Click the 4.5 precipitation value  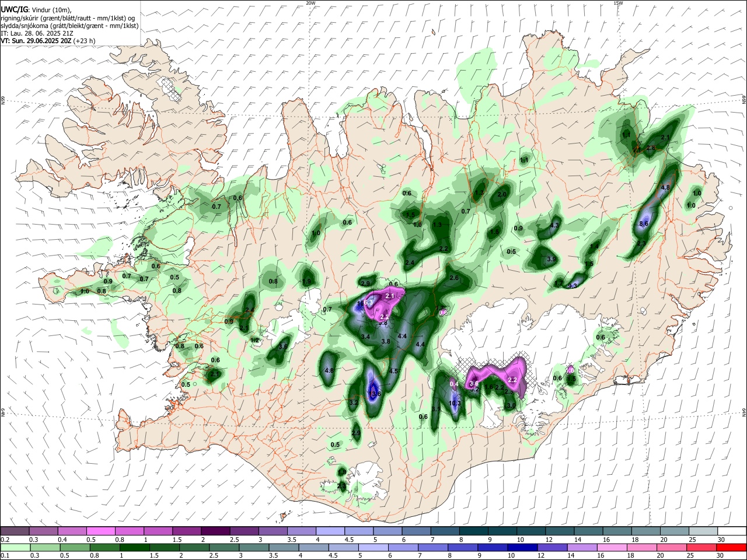click(393, 371)
